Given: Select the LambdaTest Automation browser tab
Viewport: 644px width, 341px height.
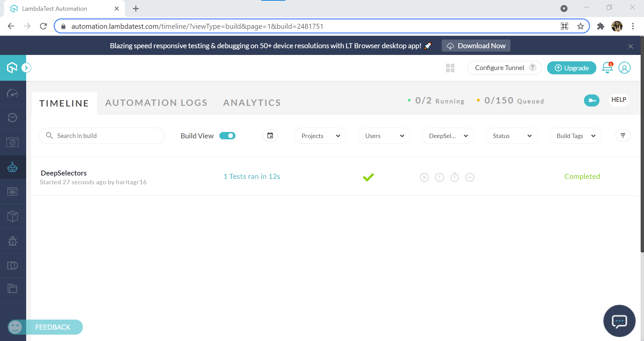Looking at the screenshot, I should 64,9.
